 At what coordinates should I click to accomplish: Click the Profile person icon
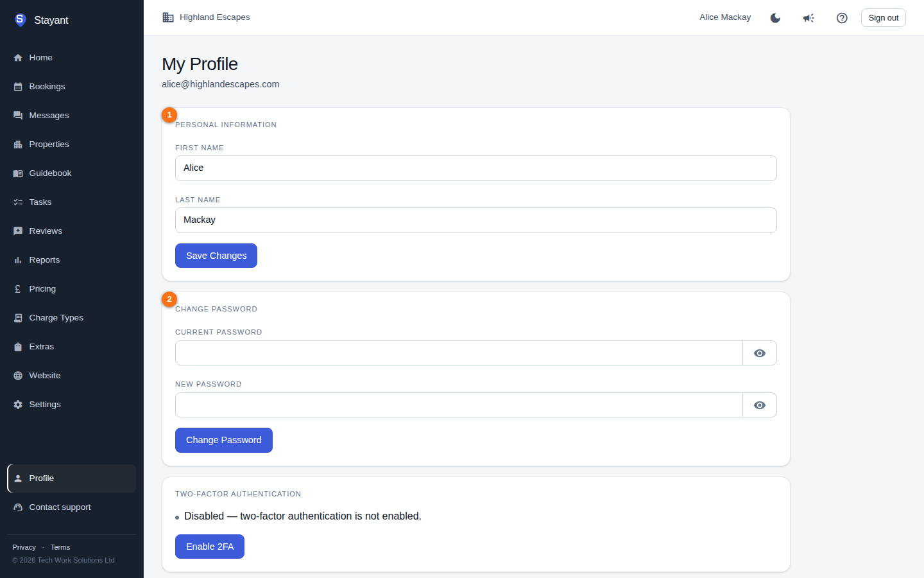pyautogui.click(x=18, y=478)
